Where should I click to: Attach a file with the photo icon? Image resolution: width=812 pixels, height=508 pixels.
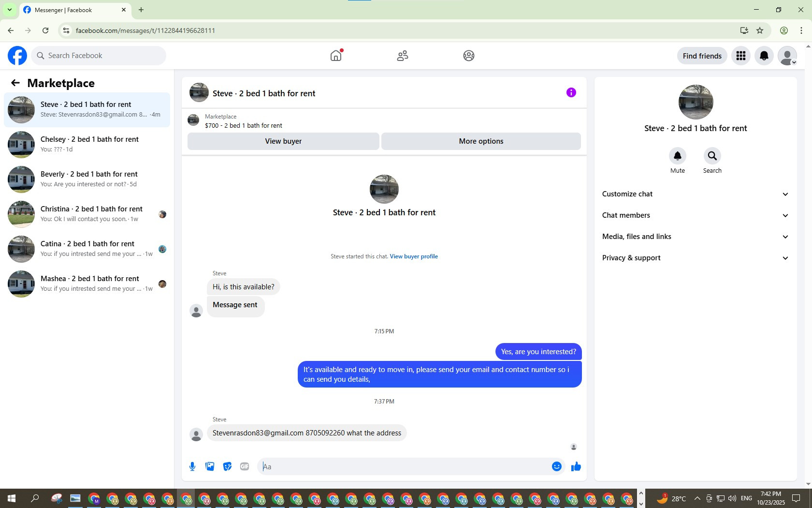[210, 466]
